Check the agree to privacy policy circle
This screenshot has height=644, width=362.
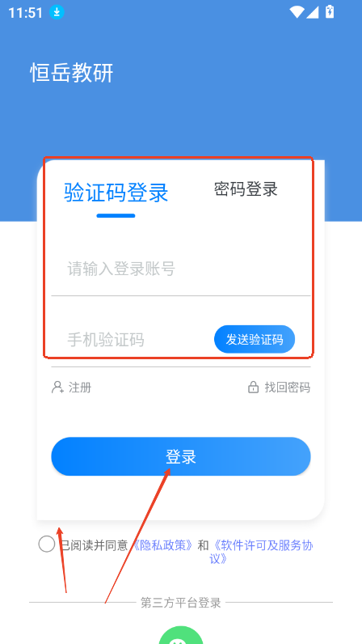click(47, 544)
